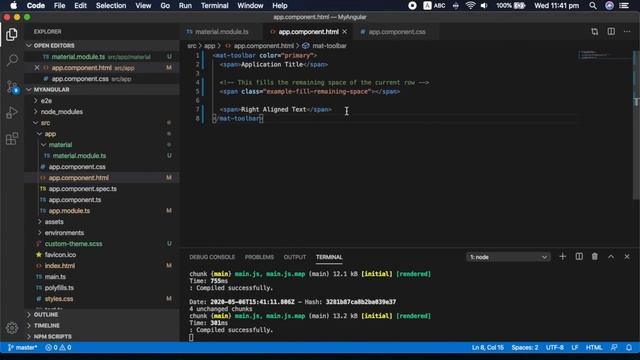Open macOS volume control
640x360 pixels.
coord(484,6)
